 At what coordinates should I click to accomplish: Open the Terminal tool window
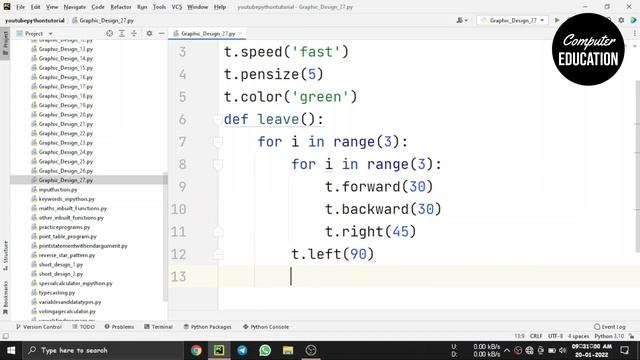(x=158, y=327)
